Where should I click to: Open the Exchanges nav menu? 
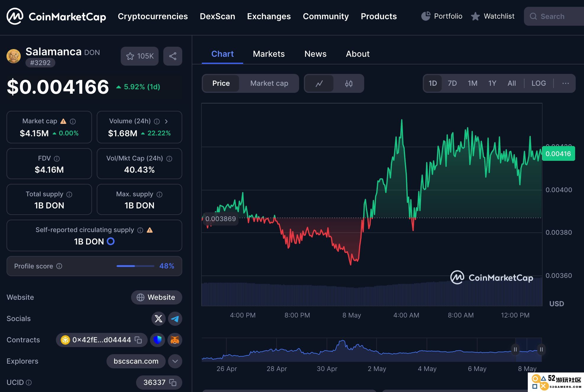269,16
